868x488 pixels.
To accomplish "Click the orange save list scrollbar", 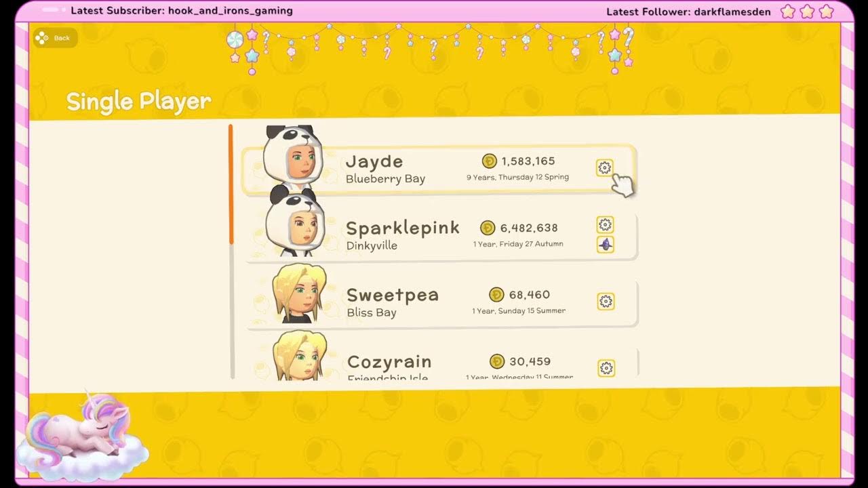I will pyautogui.click(x=231, y=184).
